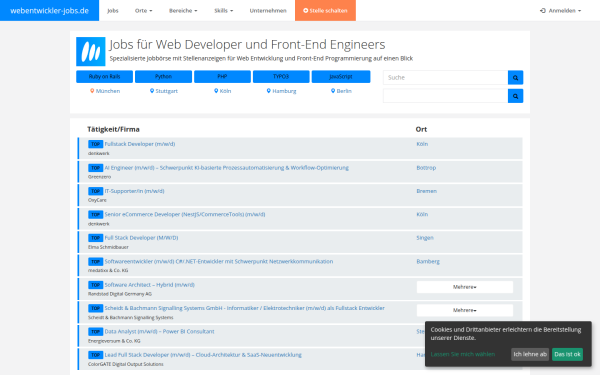Click the 'Greenzero' company text
This screenshot has width=600, height=375.
[x=99, y=177]
